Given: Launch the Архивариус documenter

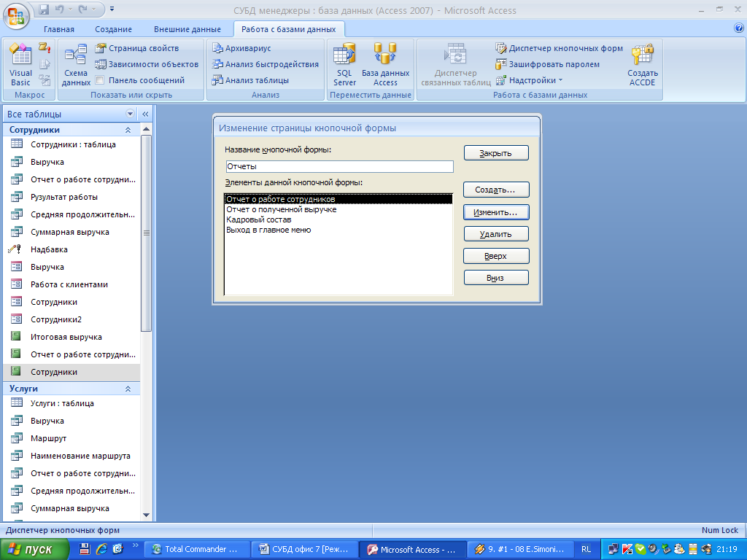Looking at the screenshot, I should tap(241, 48).
